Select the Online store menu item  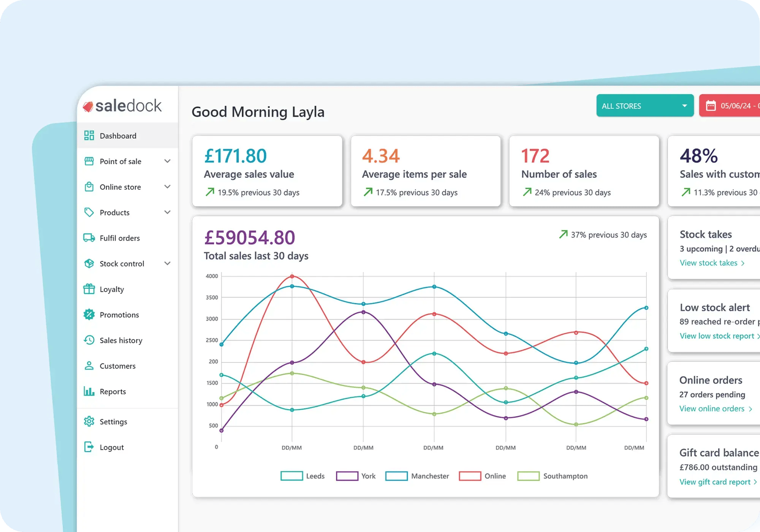120,187
